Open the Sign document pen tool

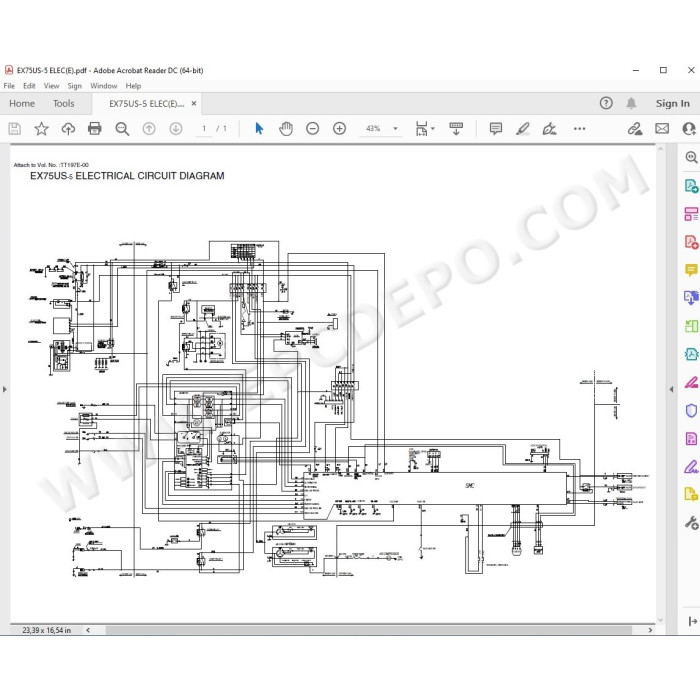click(549, 129)
